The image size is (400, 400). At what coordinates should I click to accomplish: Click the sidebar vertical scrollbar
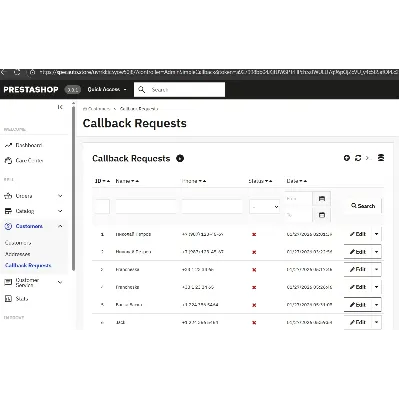(x=73, y=188)
